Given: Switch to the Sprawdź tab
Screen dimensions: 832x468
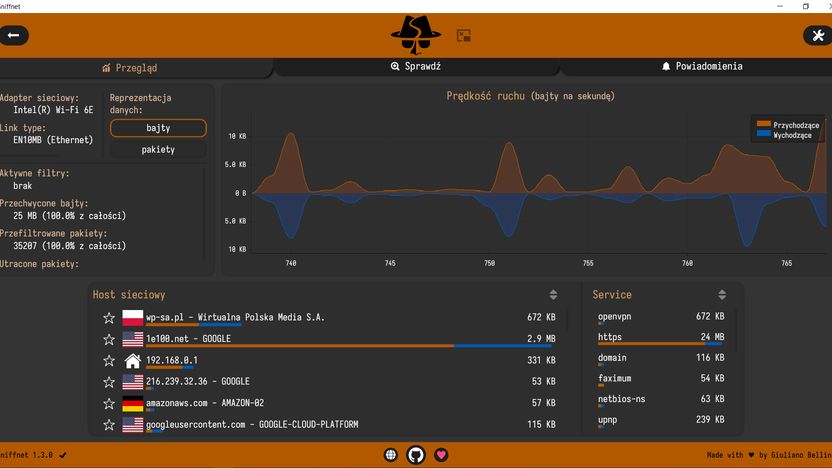Looking at the screenshot, I should [416, 66].
